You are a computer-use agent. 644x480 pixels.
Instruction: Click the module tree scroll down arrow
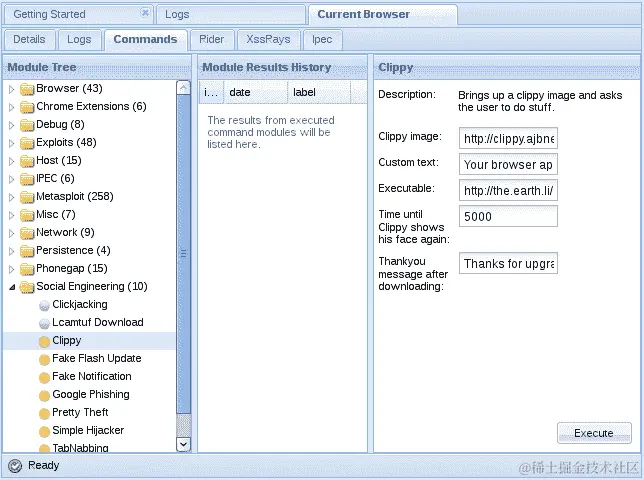[x=183, y=444]
